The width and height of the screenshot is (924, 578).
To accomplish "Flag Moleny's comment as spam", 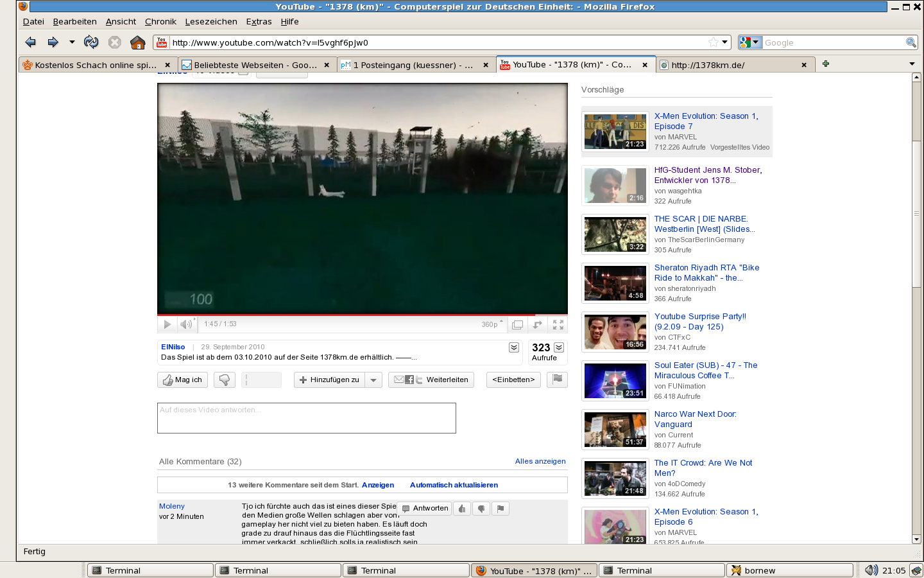I will click(x=501, y=509).
